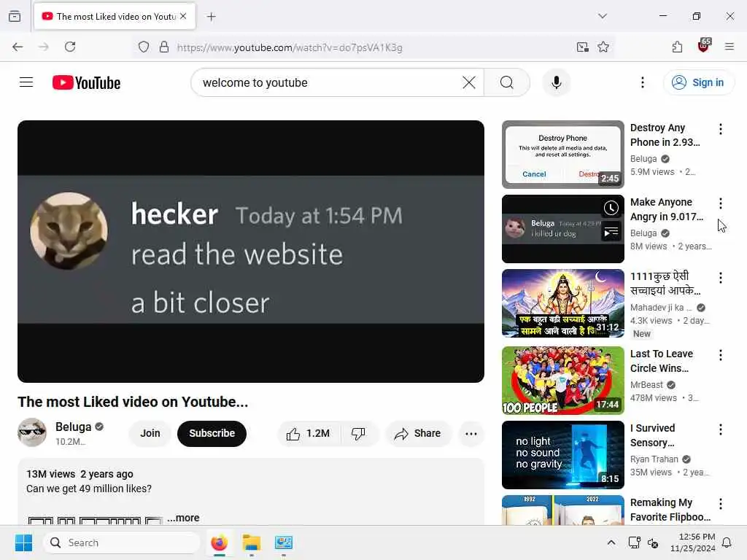This screenshot has width=747, height=560.
Task: Open more actions below the video
Action: (x=471, y=433)
